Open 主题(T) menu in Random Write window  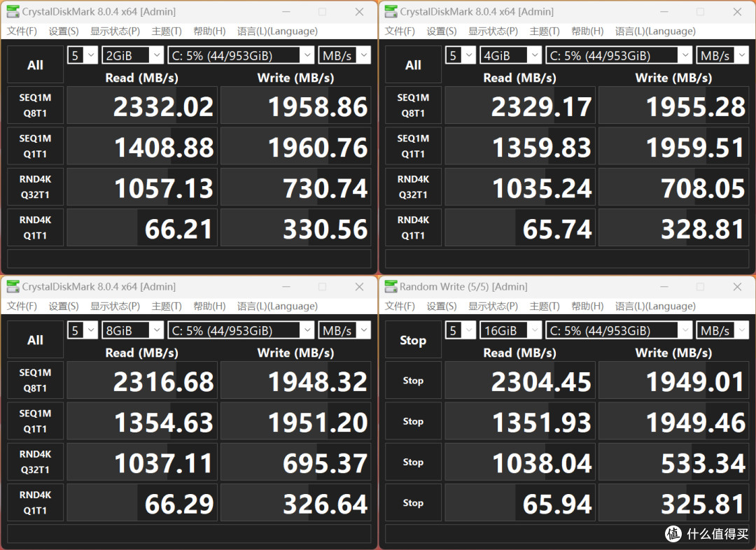[x=545, y=306]
